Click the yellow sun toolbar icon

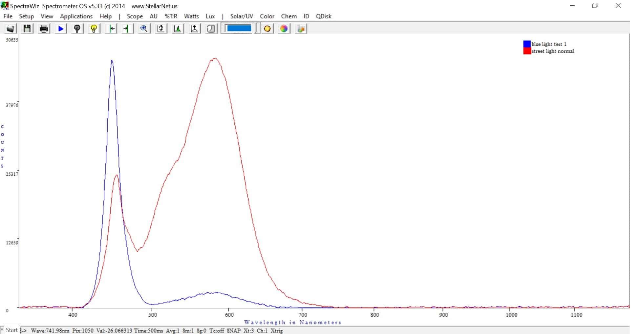point(268,29)
